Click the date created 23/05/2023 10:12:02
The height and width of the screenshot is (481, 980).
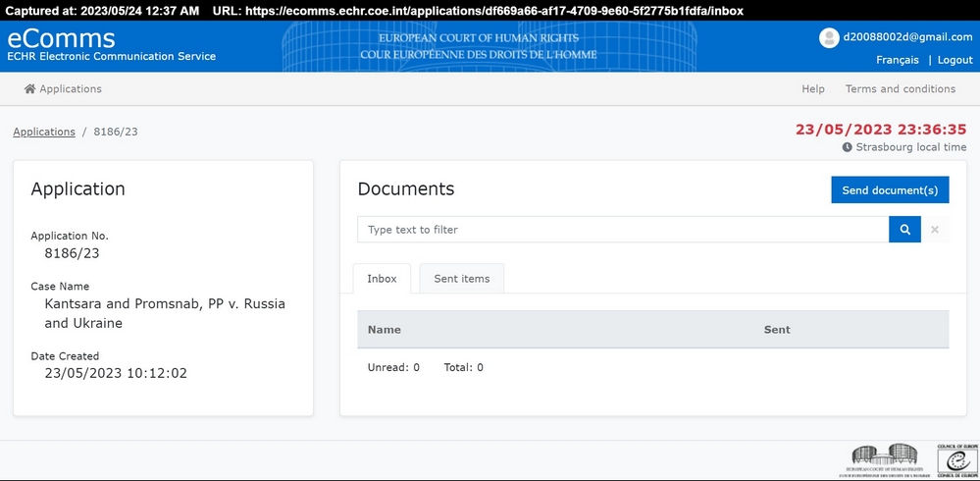(116, 373)
